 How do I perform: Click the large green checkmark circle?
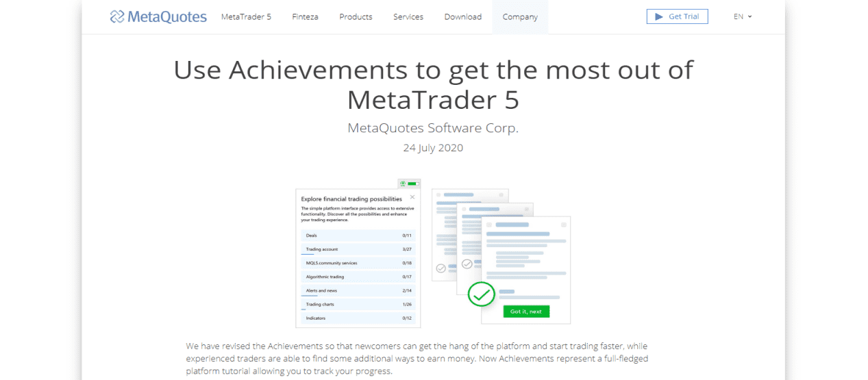tap(482, 295)
